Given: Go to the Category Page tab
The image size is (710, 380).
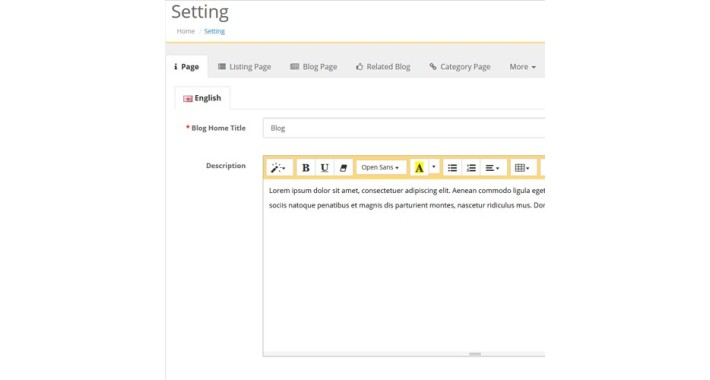Looking at the screenshot, I should 460,67.
